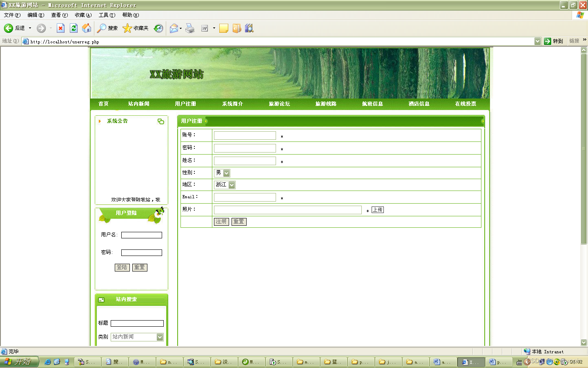Click the registration 密码 password field
The image size is (588, 368).
point(245,148)
